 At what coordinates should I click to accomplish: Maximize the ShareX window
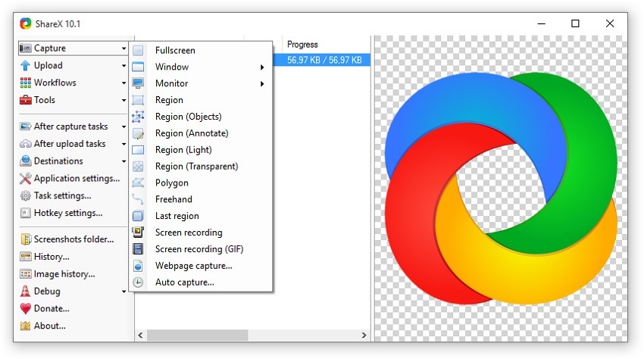575,23
